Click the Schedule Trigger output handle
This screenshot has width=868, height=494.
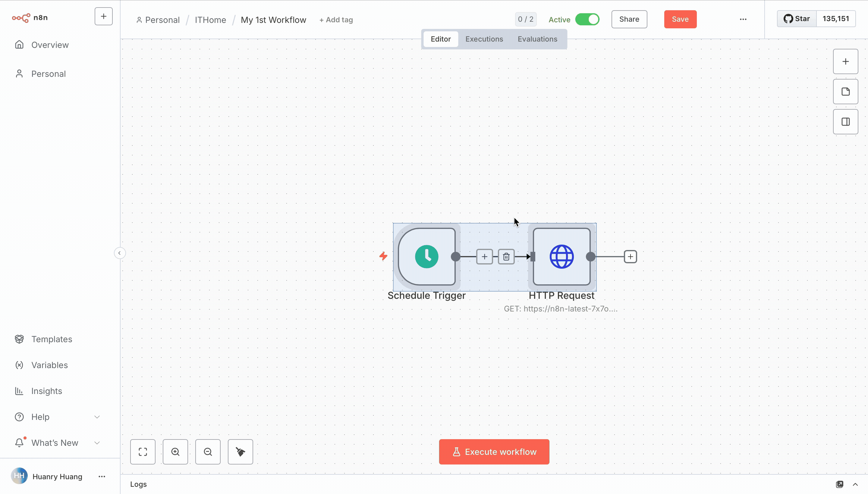[456, 257]
